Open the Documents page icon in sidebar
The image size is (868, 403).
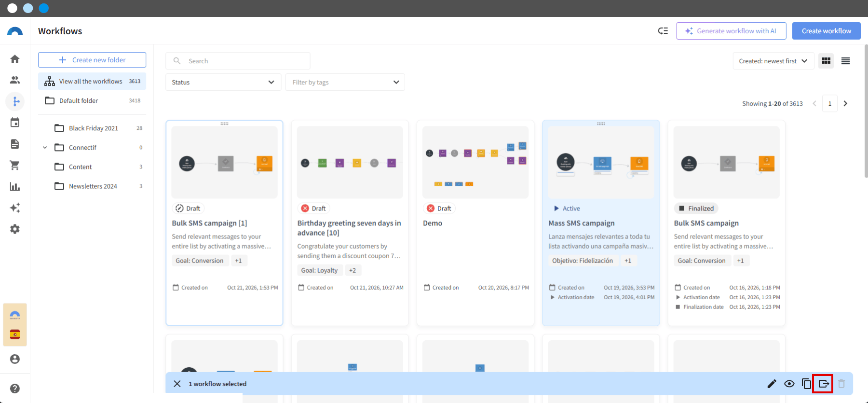(15, 144)
